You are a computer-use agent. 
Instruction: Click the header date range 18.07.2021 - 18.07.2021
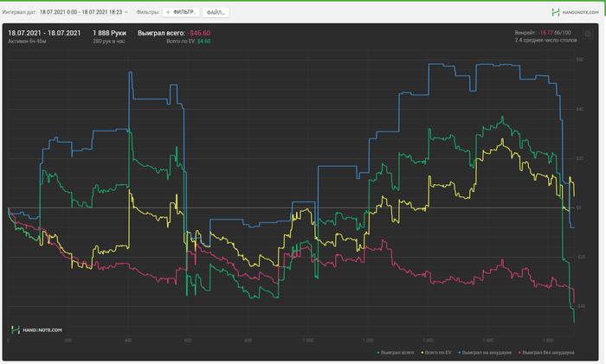point(44,33)
